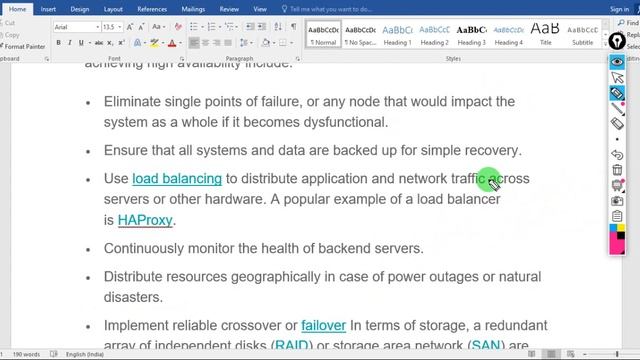The image size is (640, 360).
Task: Open the Design ribbon tab
Action: (x=80, y=9)
